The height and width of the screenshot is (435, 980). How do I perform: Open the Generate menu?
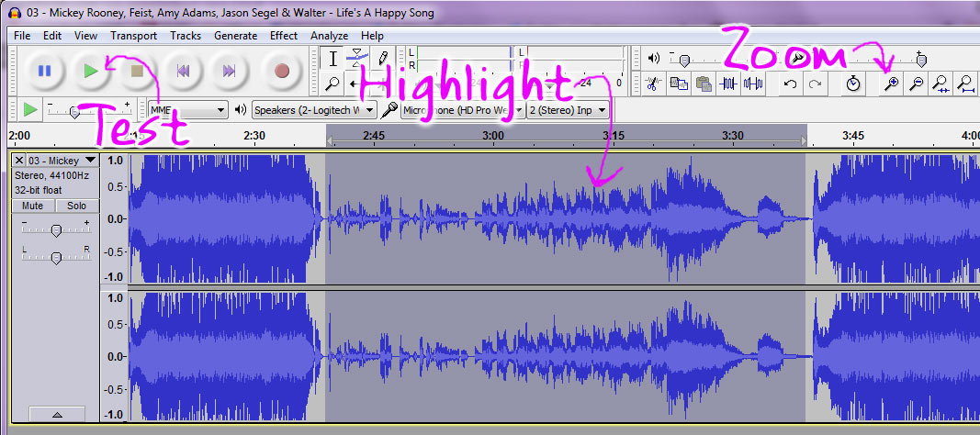pyautogui.click(x=236, y=36)
